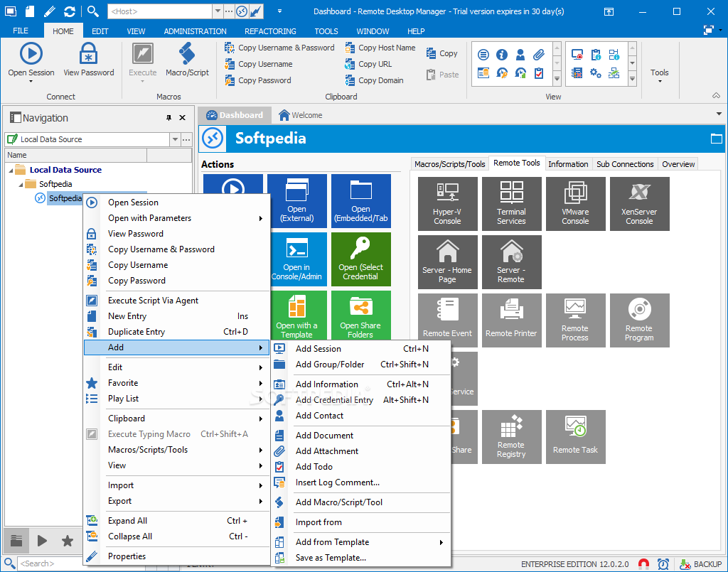Switch to the Information tab

(568, 164)
